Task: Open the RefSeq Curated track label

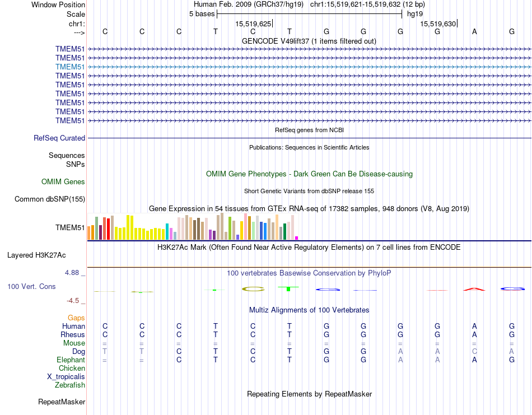Action: (x=59, y=138)
